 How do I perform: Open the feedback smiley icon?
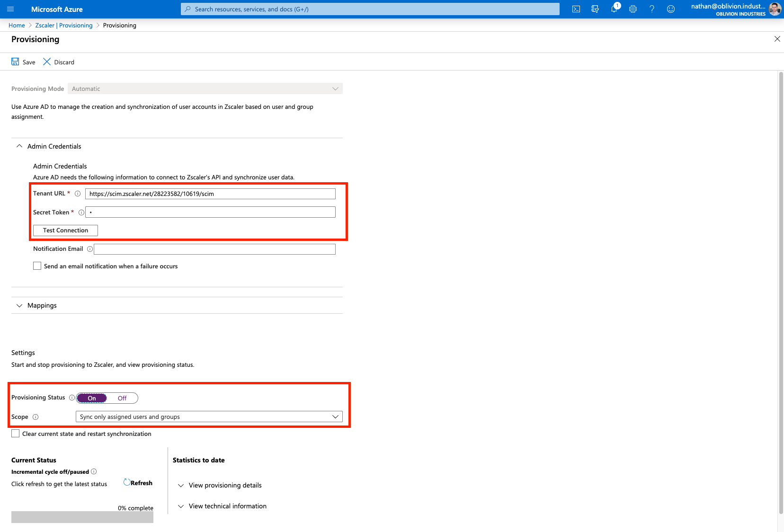pyautogui.click(x=671, y=9)
